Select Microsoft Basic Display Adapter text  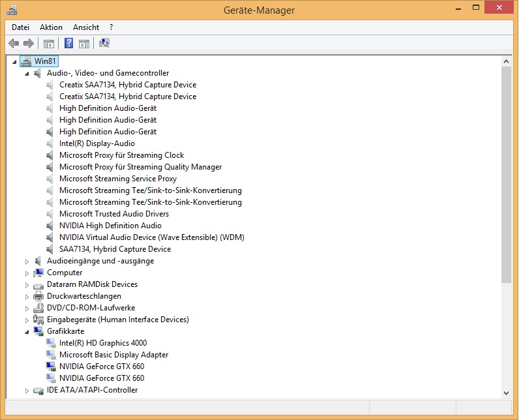(113, 355)
